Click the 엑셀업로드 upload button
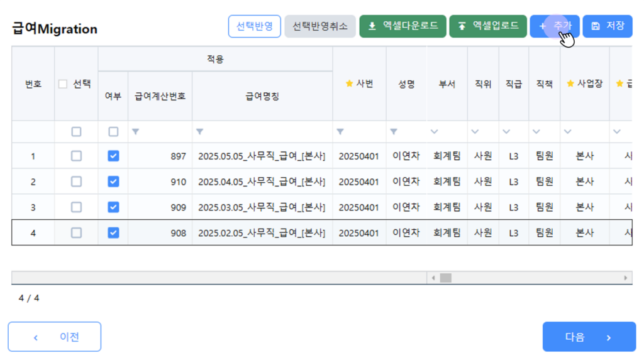 [488, 26]
